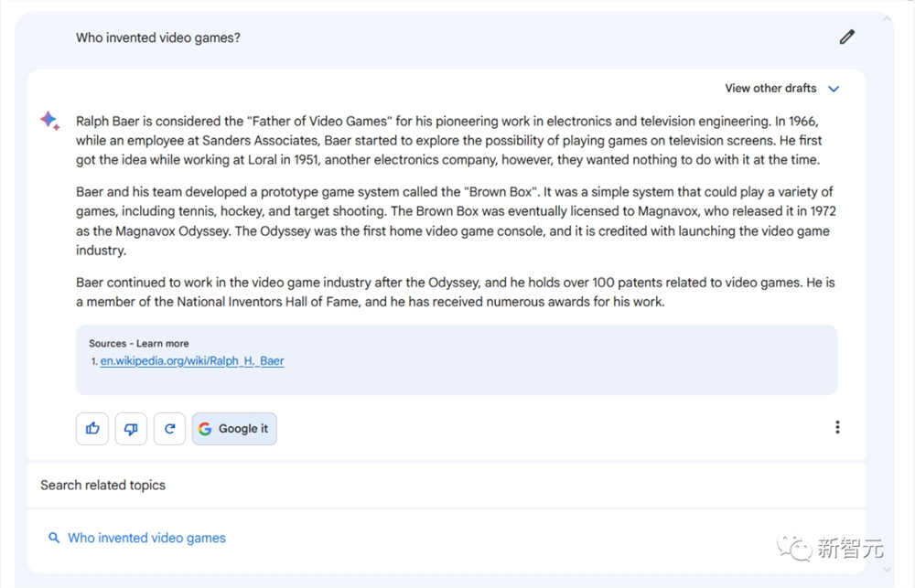Click the paragraph mentioning the Brown Box
This screenshot has width=915, height=588.
pos(456,221)
